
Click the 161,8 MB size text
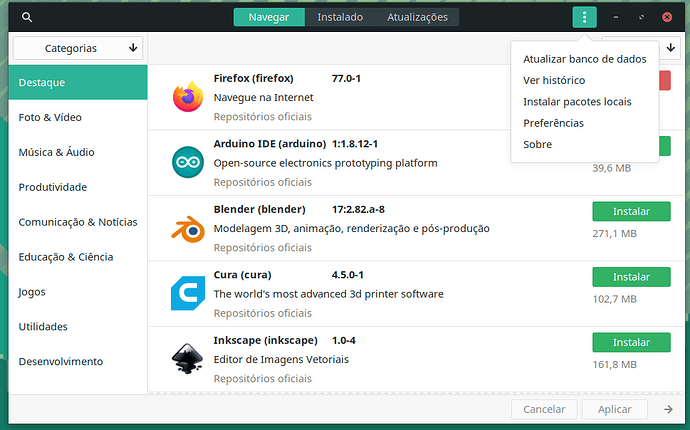(x=614, y=365)
